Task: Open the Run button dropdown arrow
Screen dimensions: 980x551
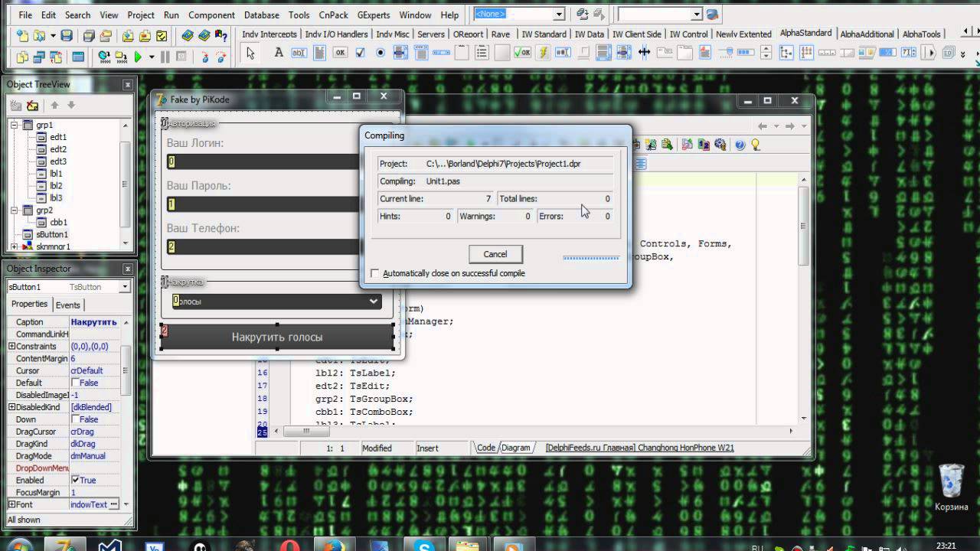Action: pyautogui.click(x=152, y=57)
